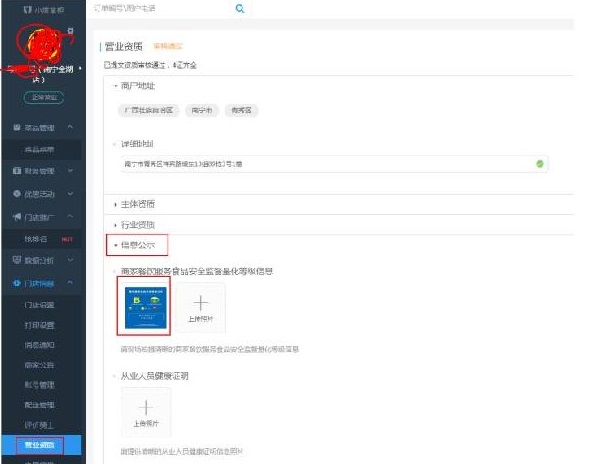This screenshot has height=464, width=603.
Task: Click the 菜品管理 sidebar icon
Action: (16, 129)
